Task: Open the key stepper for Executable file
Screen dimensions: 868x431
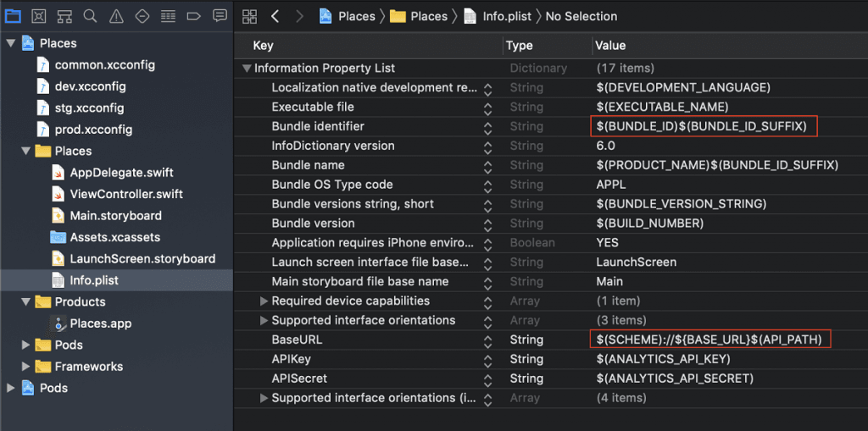Action: [487, 108]
